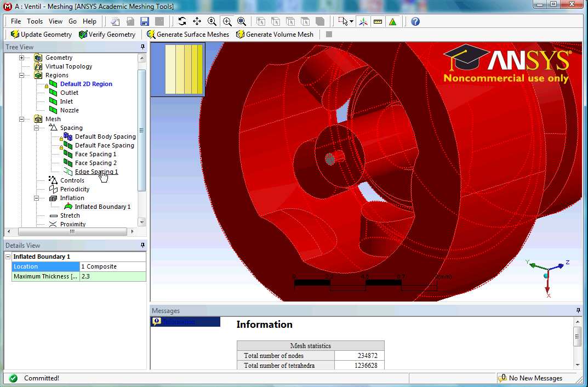Collapse the Spacing tree node
The width and height of the screenshot is (588, 387).
click(x=36, y=128)
